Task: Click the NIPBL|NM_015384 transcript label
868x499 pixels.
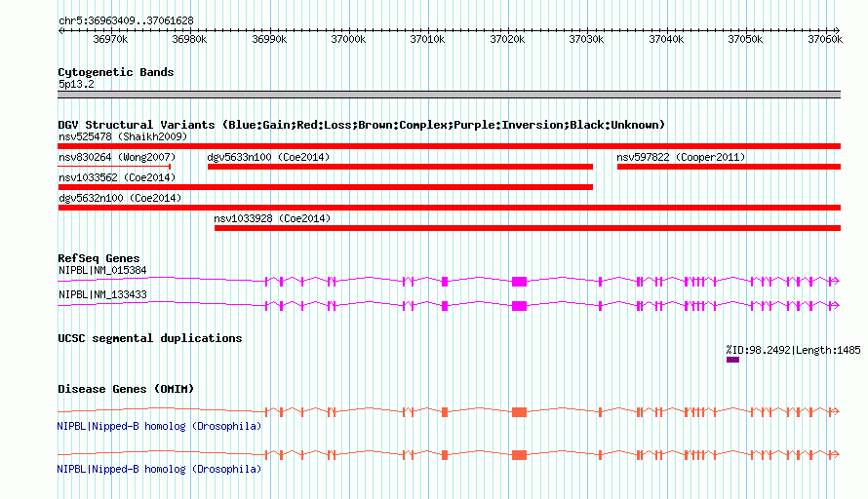Action: [x=102, y=271]
